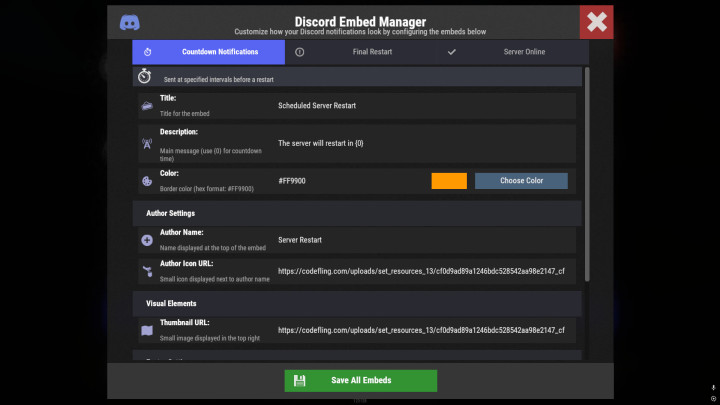Click the exclamation icon beside Final Restart
The image size is (720, 405).
tap(299, 52)
